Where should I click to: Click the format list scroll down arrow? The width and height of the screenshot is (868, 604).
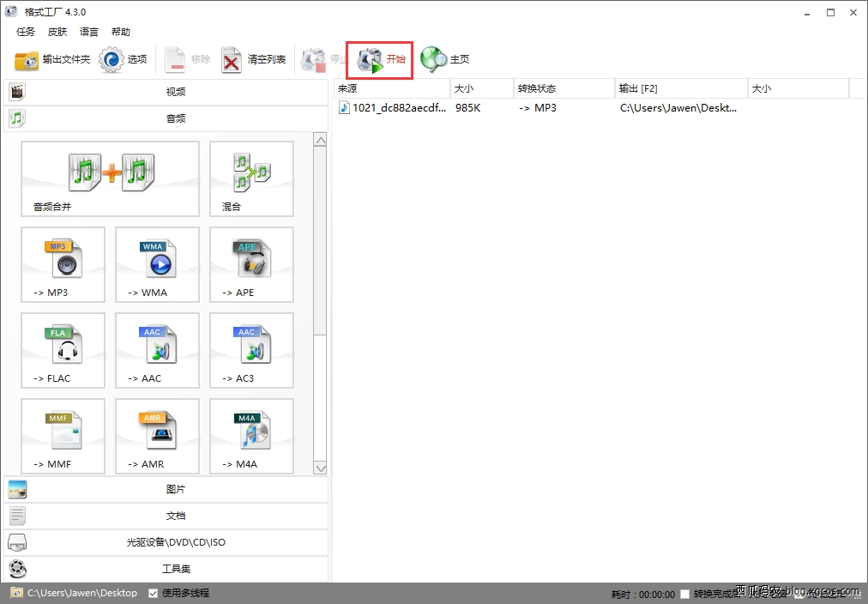320,468
